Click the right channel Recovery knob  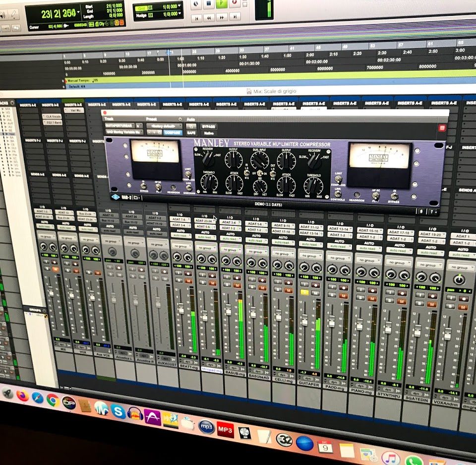pos(314,160)
